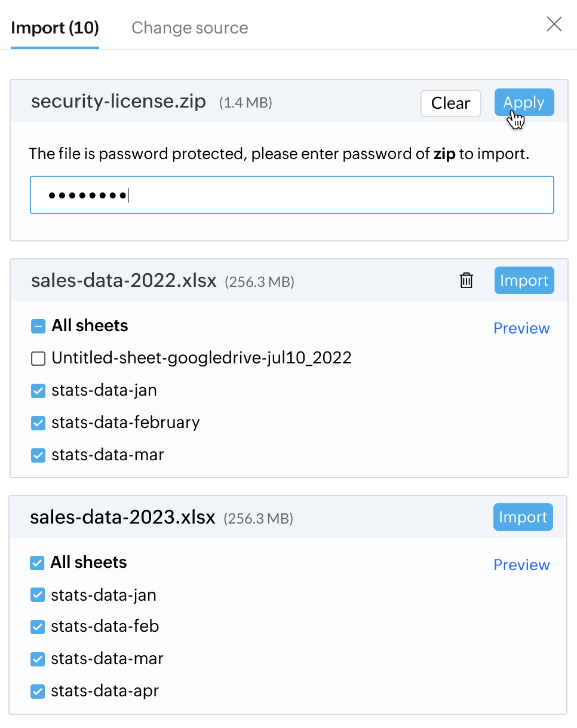Clear the password entry
This screenshot has height=728, width=577.
[451, 103]
